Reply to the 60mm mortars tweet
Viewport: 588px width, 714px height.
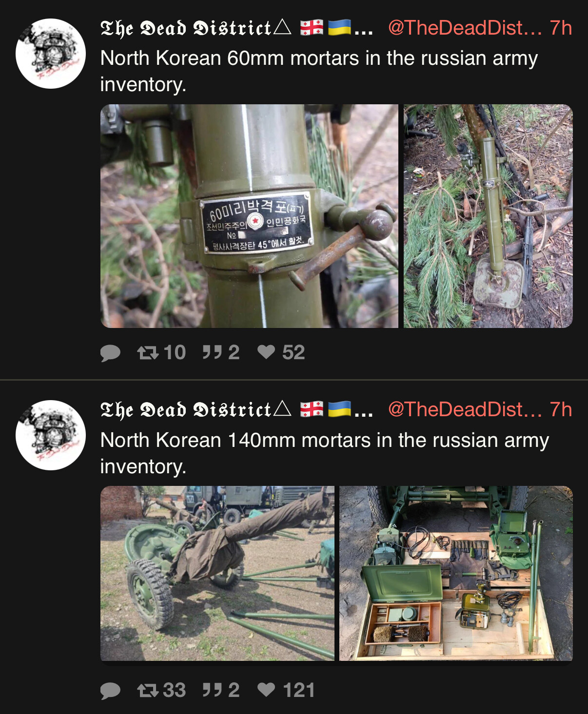110,352
